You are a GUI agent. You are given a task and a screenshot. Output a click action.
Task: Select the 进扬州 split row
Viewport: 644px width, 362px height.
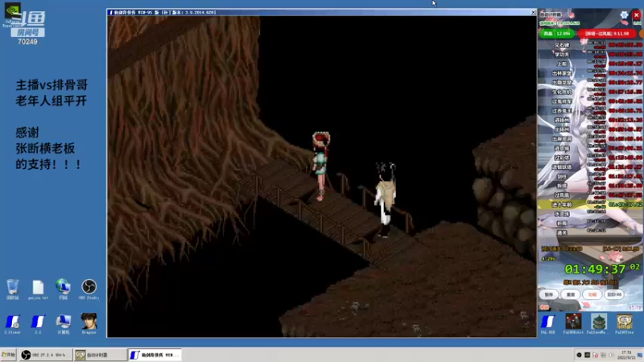(590, 120)
